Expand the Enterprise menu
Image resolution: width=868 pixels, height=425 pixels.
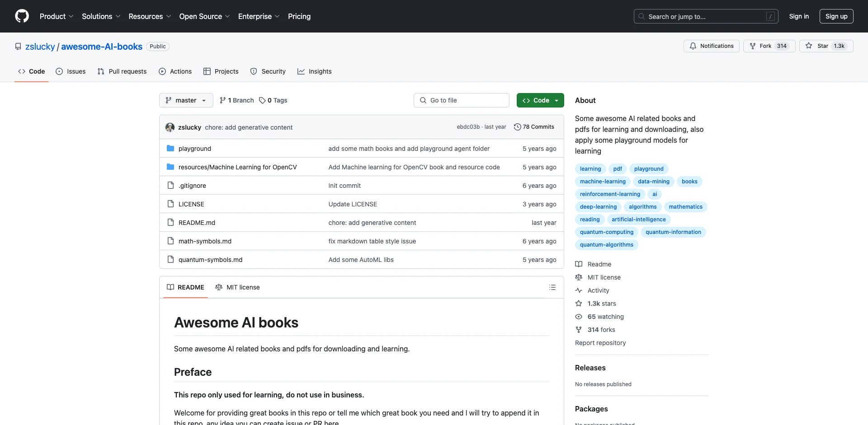point(259,16)
